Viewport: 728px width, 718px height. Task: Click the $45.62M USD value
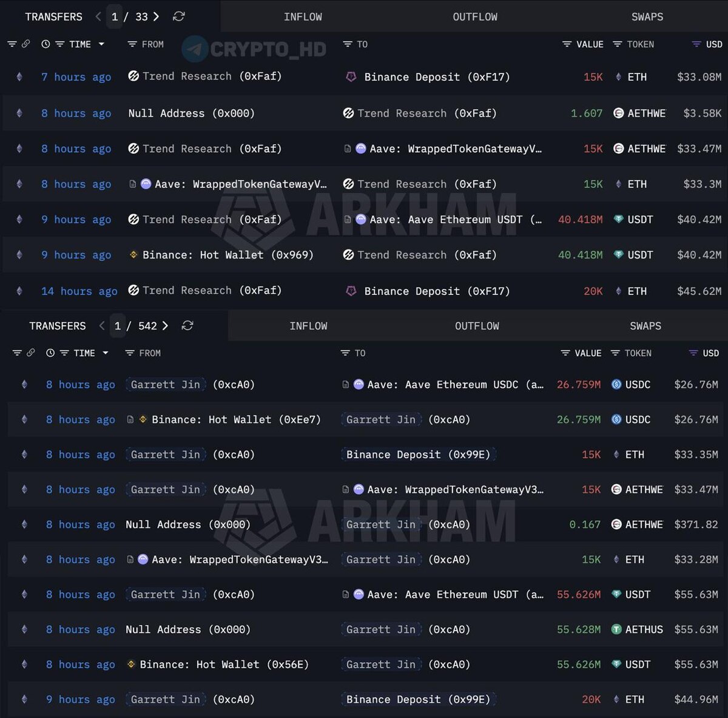pyautogui.click(x=699, y=291)
